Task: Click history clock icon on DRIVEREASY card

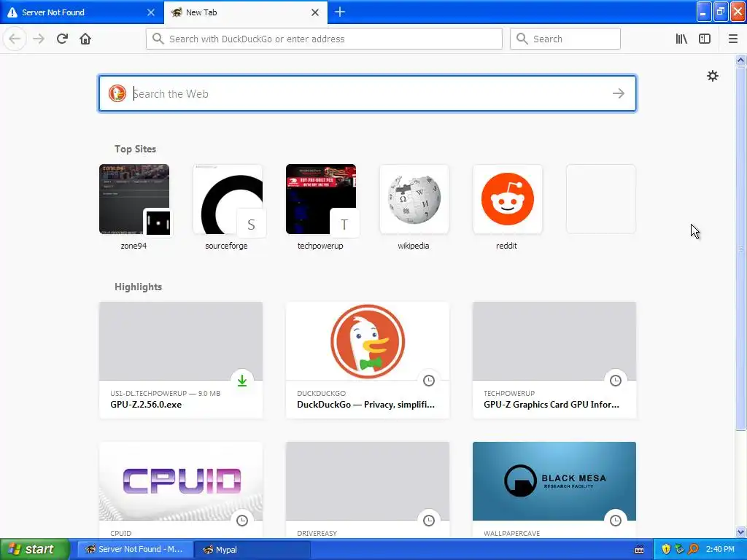Action: [429, 521]
